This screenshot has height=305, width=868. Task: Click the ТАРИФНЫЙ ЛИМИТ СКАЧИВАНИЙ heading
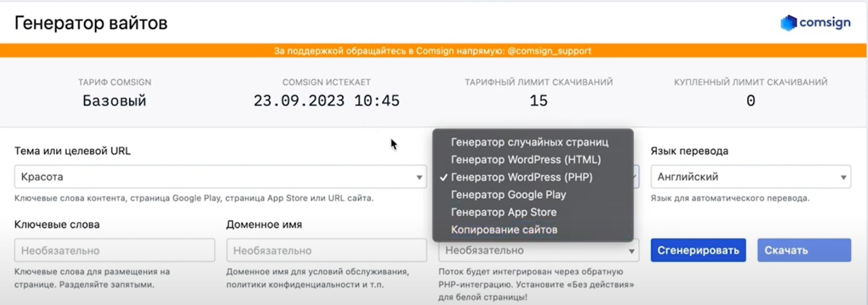point(538,82)
